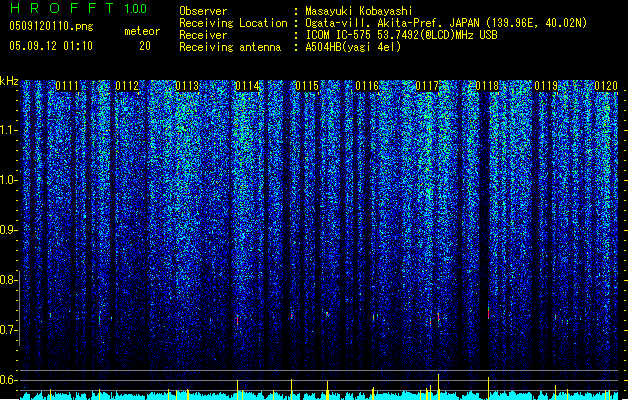The height and width of the screenshot is (400, 629).
Task: Click the red meteor echo below 0118
Action: (x=488, y=313)
